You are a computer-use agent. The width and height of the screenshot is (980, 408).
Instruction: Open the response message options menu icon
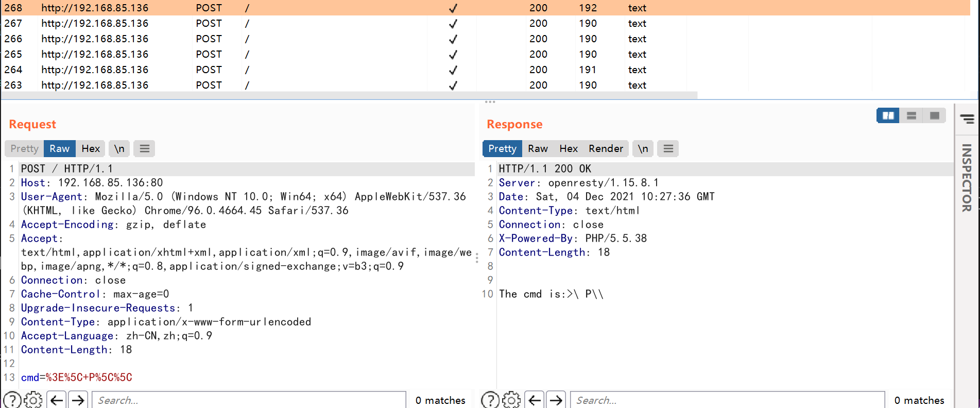668,148
